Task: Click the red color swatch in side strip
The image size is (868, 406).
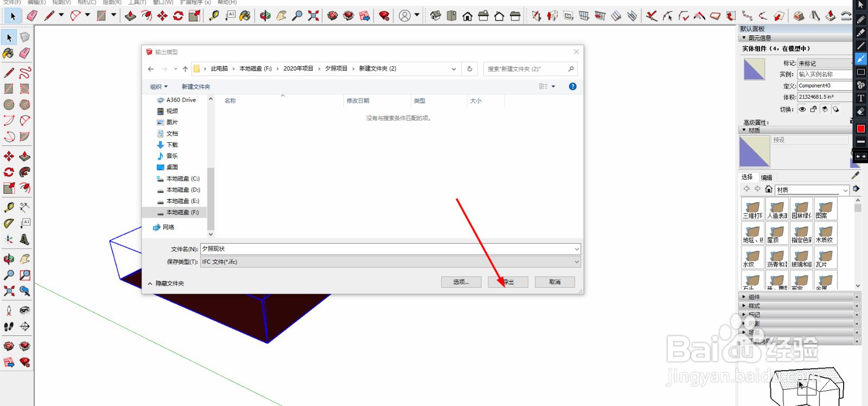Action: coord(861,129)
